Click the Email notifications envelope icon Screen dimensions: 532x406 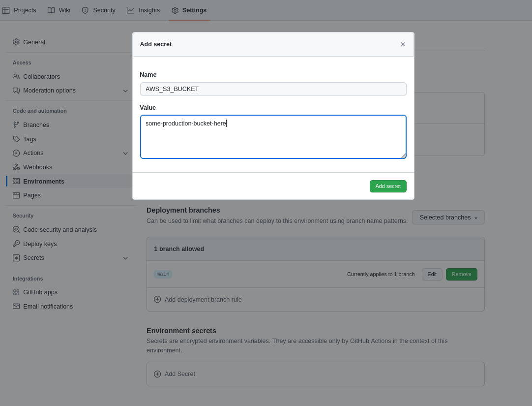click(16, 306)
